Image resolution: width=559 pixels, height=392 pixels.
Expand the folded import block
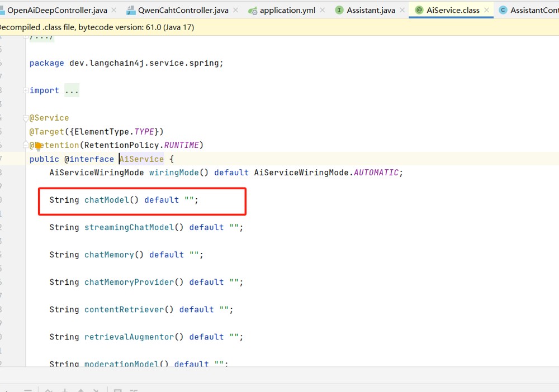coord(26,90)
